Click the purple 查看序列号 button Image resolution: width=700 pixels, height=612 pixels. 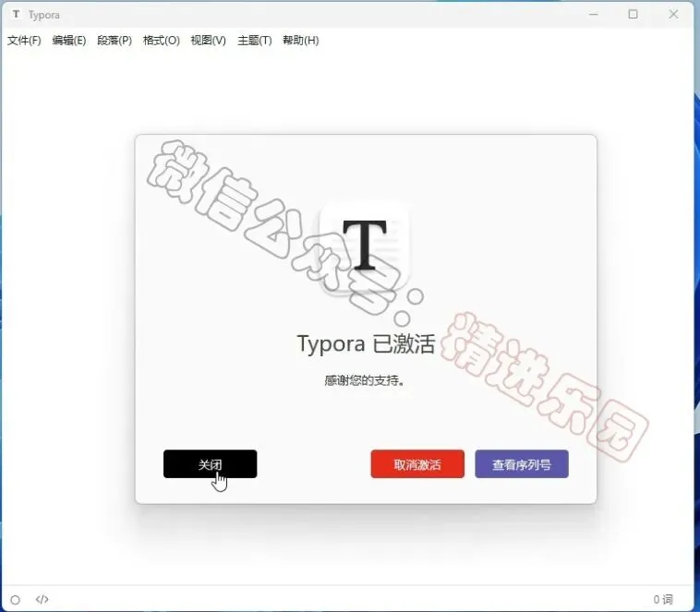tap(522, 463)
